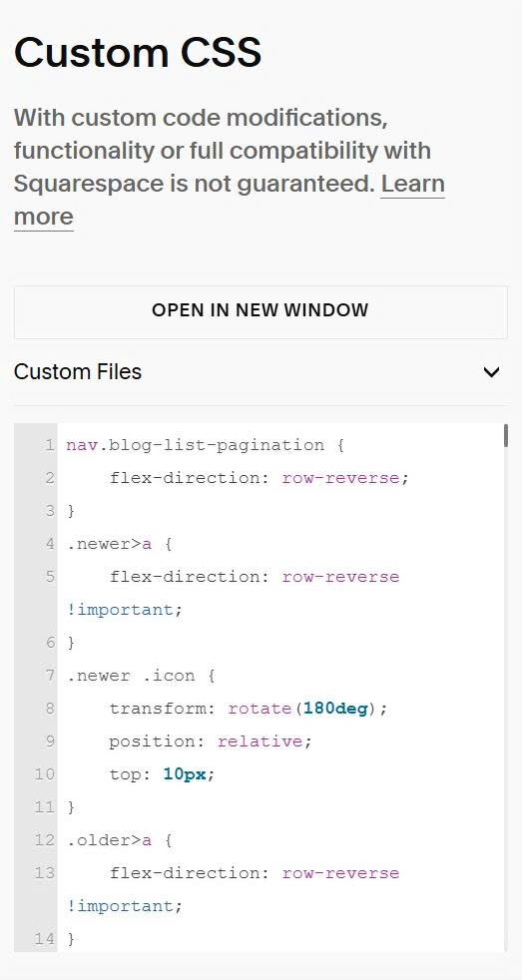Screen dimensions: 522x980
Task: Click the rotate(180deg) value on line 8
Action: click(x=307, y=709)
